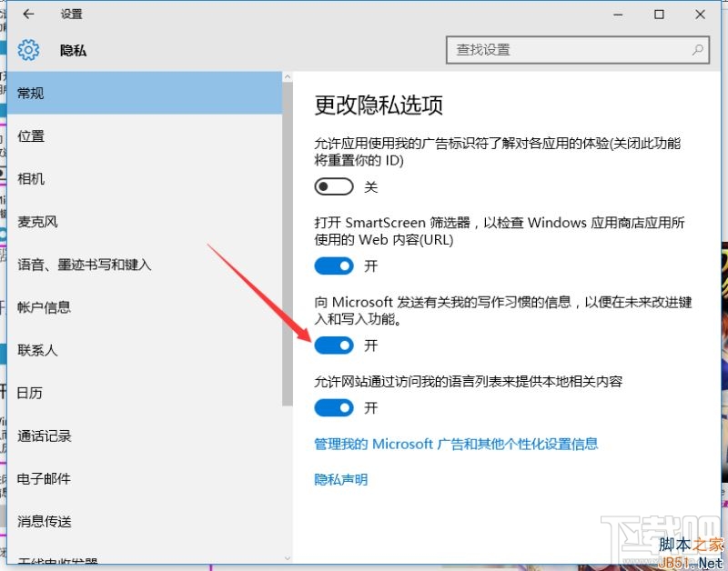Open 电子邮件 privacy settings

click(45, 478)
